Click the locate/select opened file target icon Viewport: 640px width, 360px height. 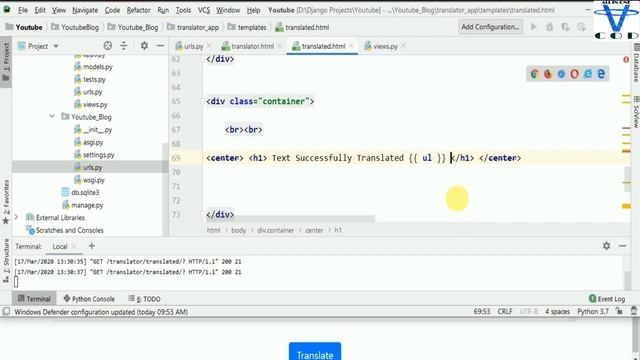[x=108, y=46]
